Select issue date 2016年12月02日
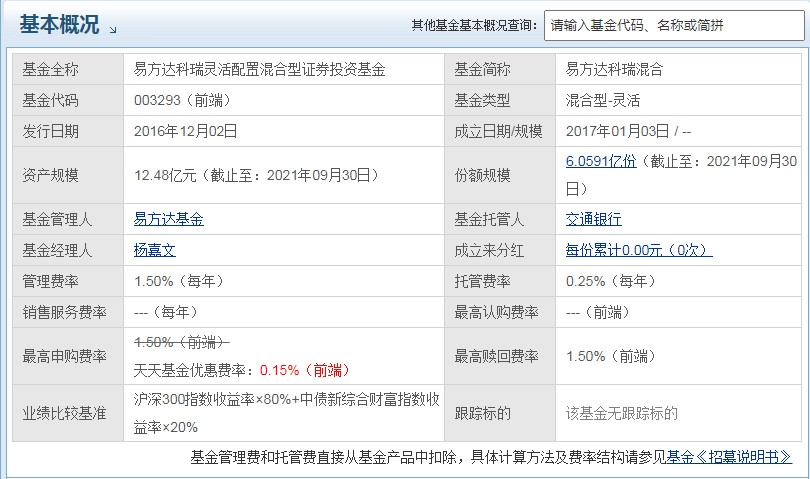810x479 pixels. tap(185, 131)
